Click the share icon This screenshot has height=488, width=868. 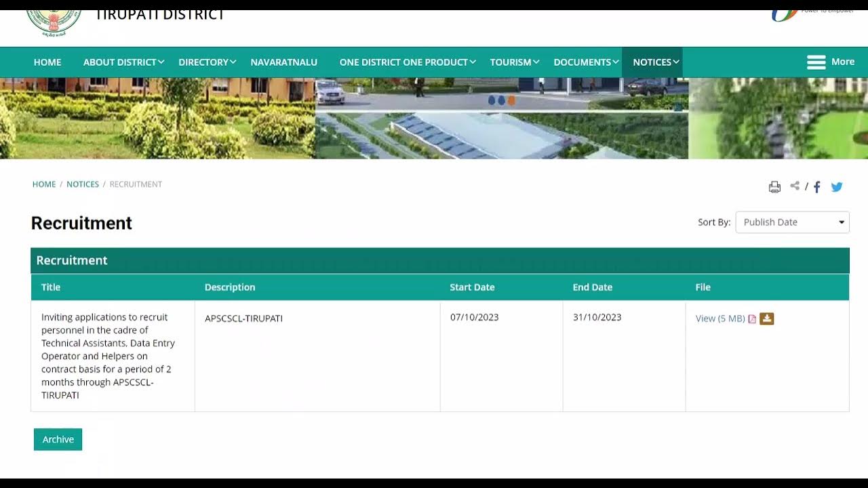pyautogui.click(x=795, y=186)
